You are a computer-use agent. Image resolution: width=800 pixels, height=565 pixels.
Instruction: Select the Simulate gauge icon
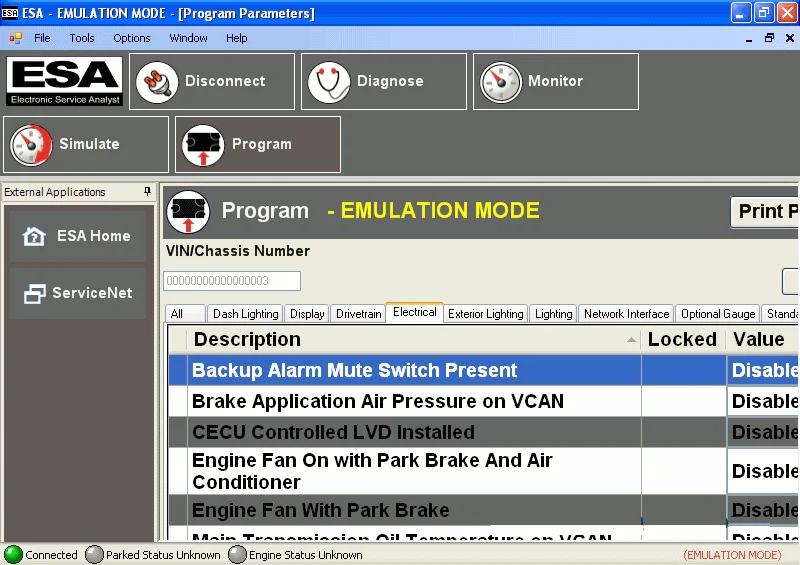click(31, 145)
